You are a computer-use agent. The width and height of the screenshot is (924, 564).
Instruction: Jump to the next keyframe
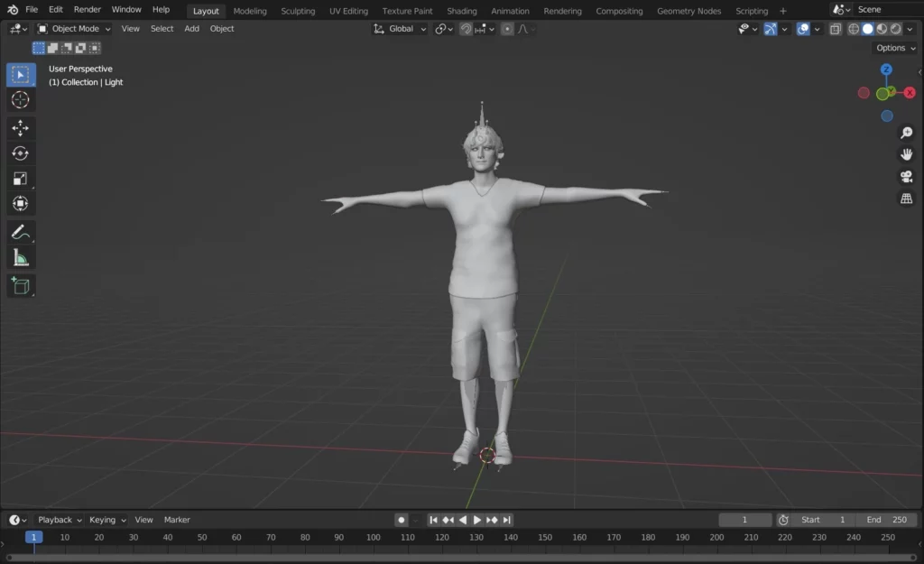point(492,520)
